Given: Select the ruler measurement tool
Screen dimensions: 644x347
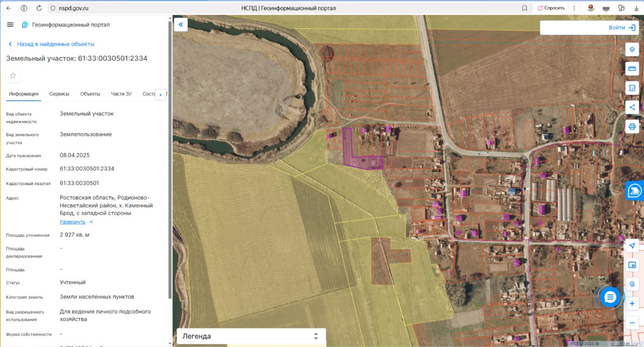Looking at the screenshot, I should (x=632, y=68).
